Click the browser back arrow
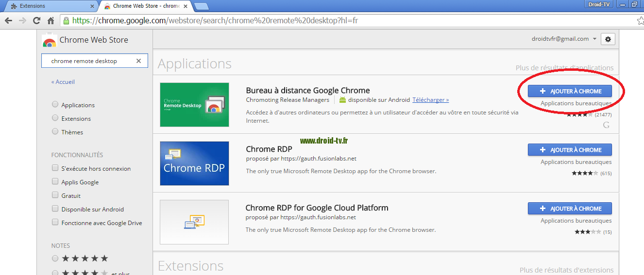Screen dimensions: 644x275 [x=8, y=21]
